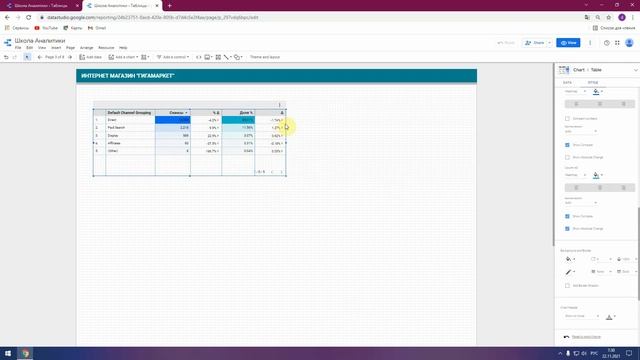Image resolution: width=640 pixels, height=360 pixels.
Task: Open first heatmap fill color picker
Action: pos(597,91)
